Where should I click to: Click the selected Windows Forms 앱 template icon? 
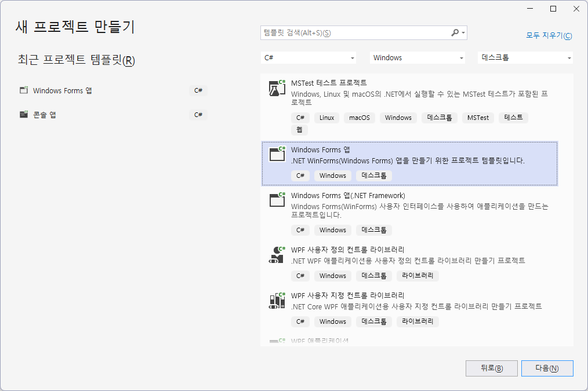tap(278, 154)
